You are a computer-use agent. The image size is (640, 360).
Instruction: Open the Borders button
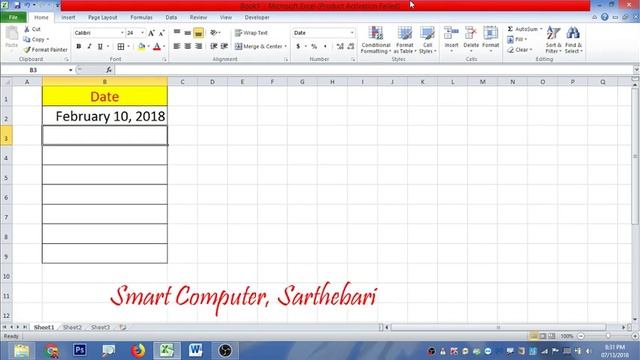coord(121,47)
